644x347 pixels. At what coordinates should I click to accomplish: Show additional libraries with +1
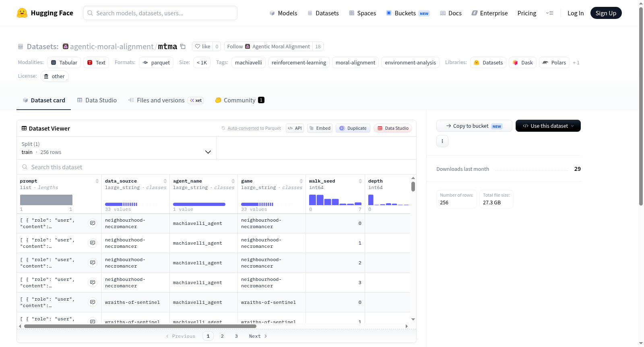pyautogui.click(x=576, y=62)
